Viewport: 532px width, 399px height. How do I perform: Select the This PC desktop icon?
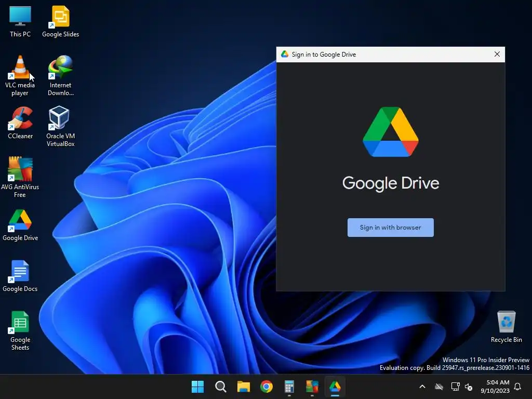click(x=20, y=21)
